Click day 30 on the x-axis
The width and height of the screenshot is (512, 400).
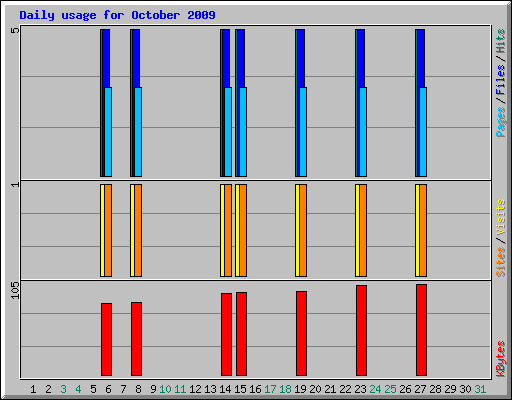[465, 389]
